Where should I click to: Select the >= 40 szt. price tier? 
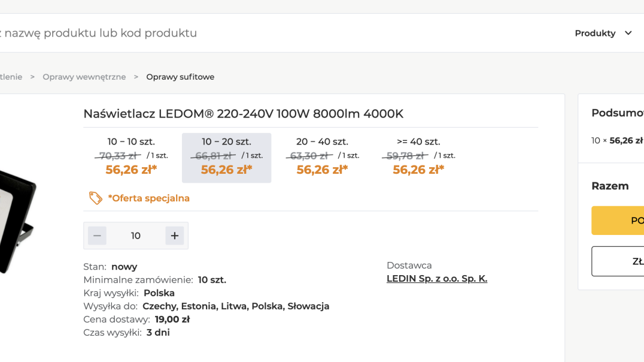coord(418,158)
